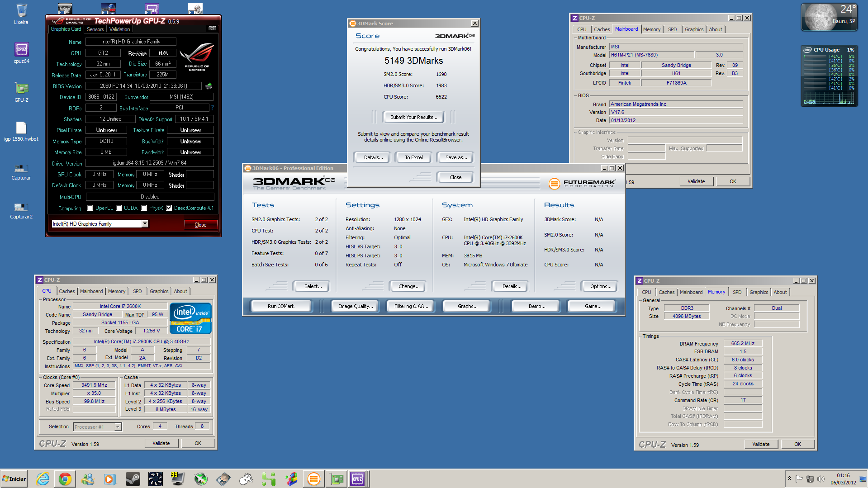The height and width of the screenshot is (488, 868).
Task: Open Filtering & AA settings
Action: tap(411, 306)
